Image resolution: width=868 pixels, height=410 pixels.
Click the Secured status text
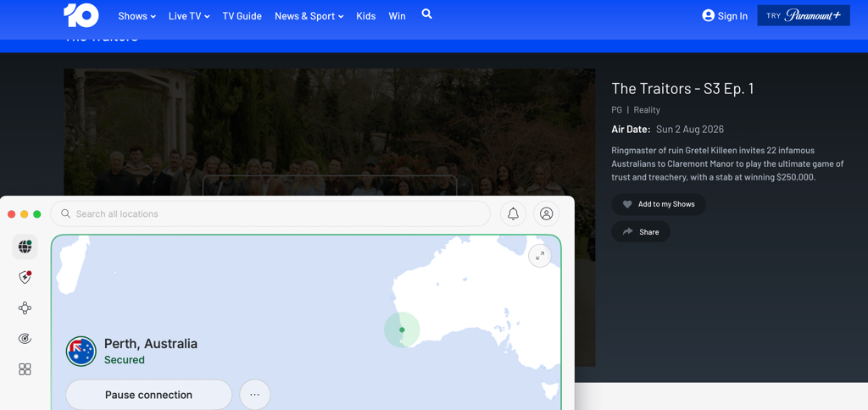coord(125,360)
